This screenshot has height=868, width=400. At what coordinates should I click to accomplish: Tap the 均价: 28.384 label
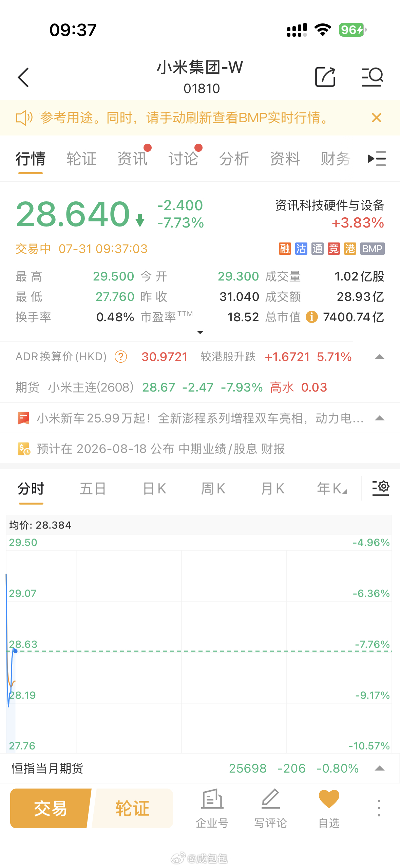tap(40, 525)
